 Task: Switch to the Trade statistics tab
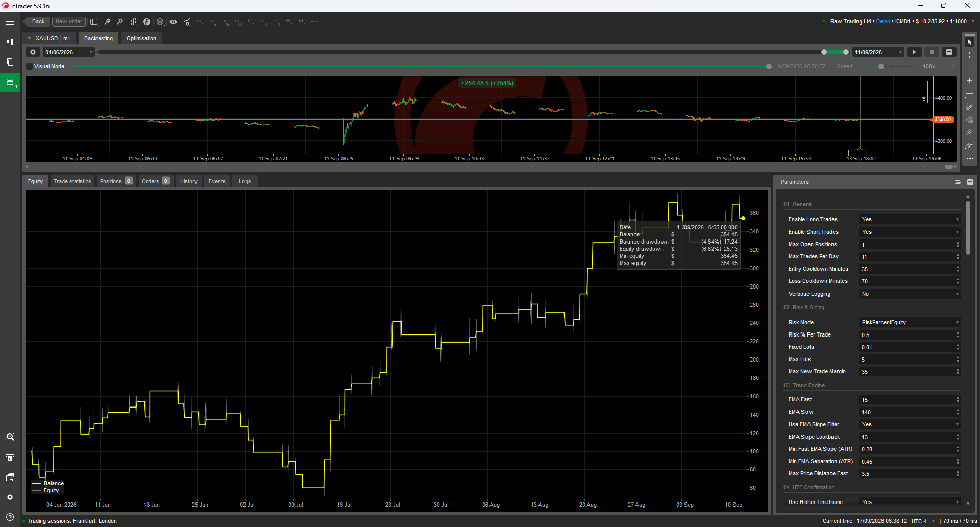click(x=72, y=181)
